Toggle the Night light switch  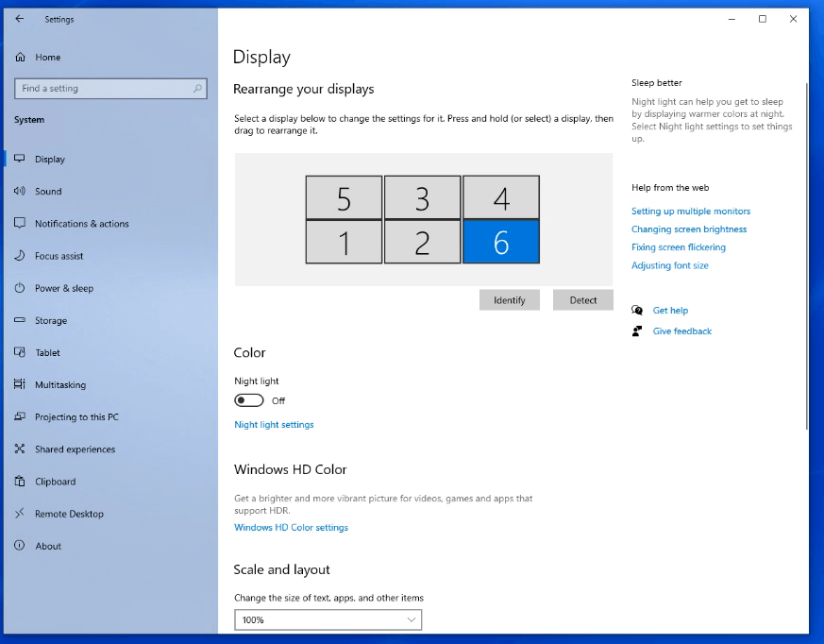pyautogui.click(x=248, y=400)
